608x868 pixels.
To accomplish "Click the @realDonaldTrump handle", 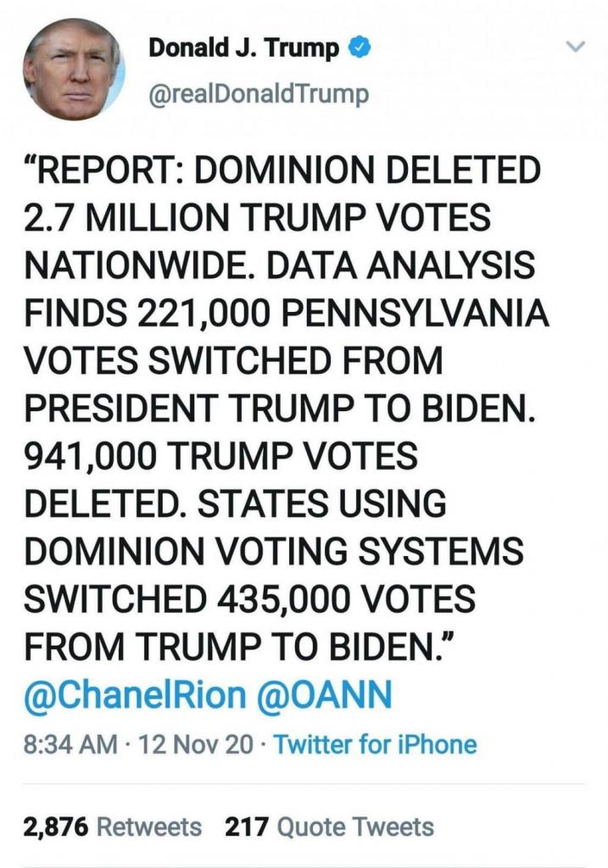I will click(258, 94).
